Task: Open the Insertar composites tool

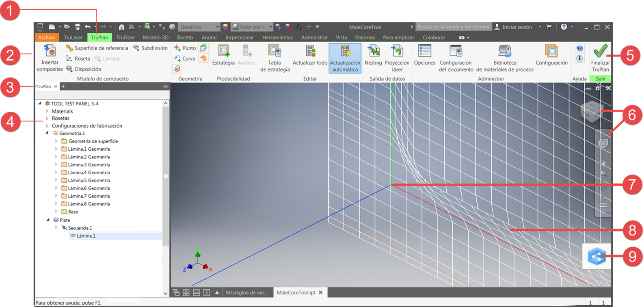Action: tap(50, 58)
